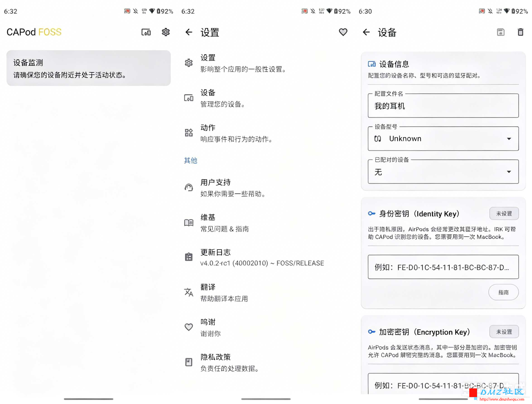Click earbuds icon in 设备型号 field
532x404 pixels.
tap(378, 139)
